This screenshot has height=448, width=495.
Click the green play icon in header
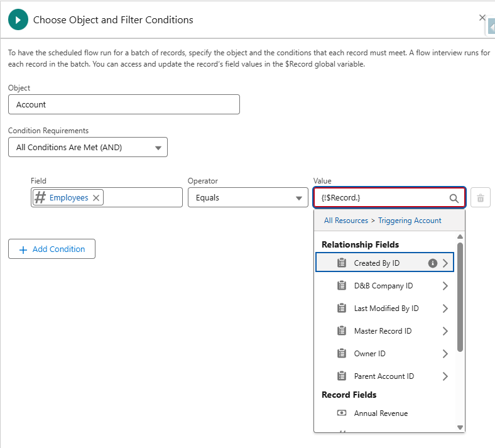pos(18,20)
